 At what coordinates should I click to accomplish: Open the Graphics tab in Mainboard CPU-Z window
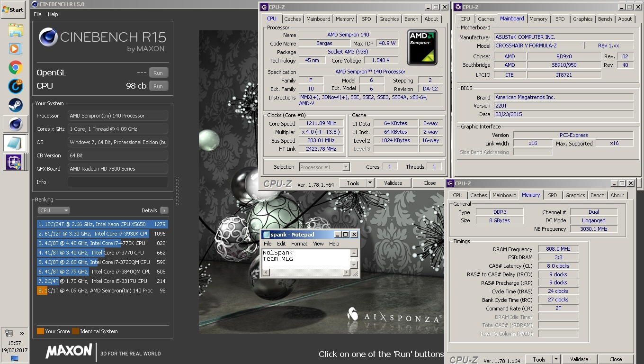click(x=582, y=19)
